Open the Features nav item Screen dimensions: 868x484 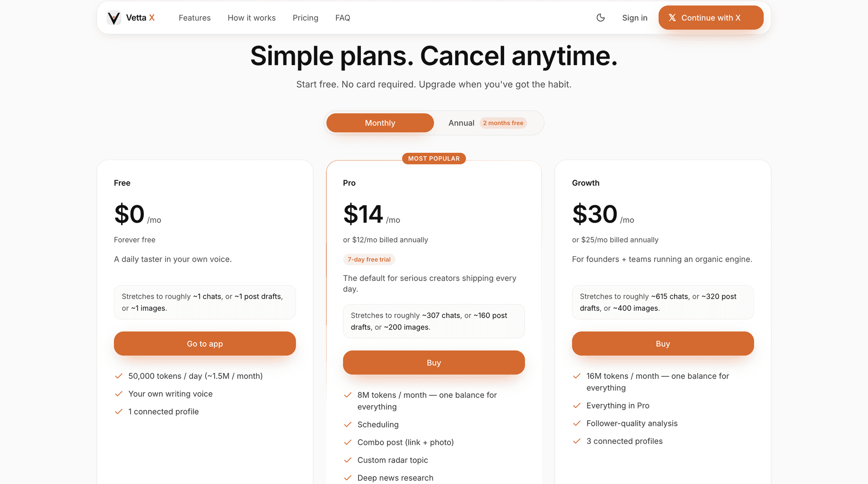pyautogui.click(x=194, y=18)
